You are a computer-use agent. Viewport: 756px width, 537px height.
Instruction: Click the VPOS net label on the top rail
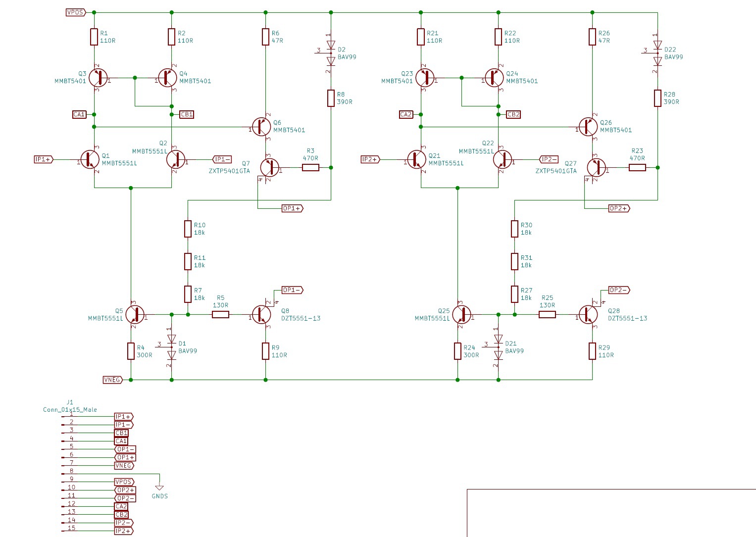[76, 12]
